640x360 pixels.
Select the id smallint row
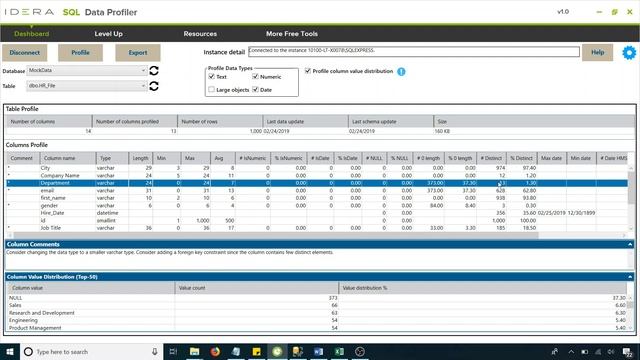[317, 220]
